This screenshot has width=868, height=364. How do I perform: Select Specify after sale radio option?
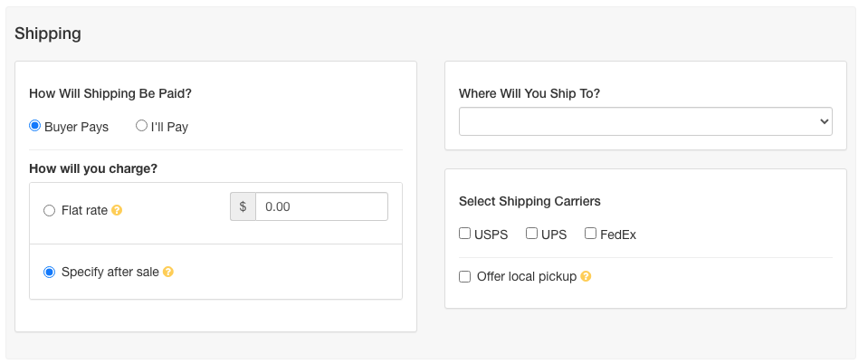click(x=49, y=272)
